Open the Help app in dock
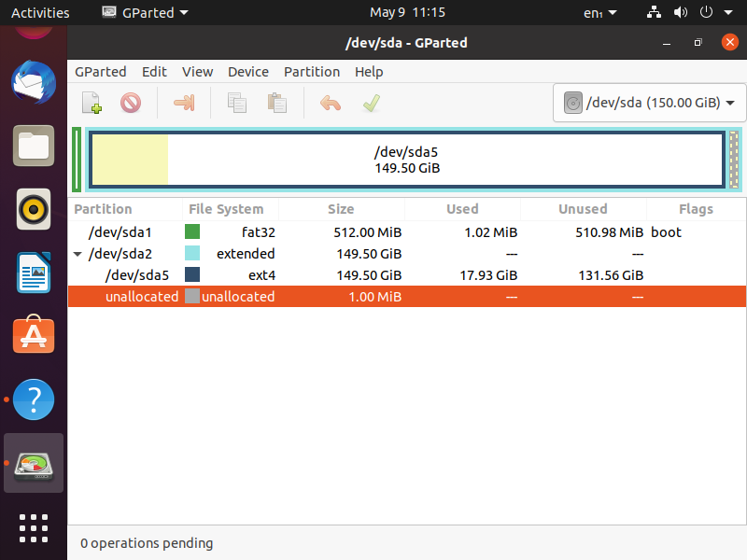This screenshot has height=560, width=747. click(34, 399)
